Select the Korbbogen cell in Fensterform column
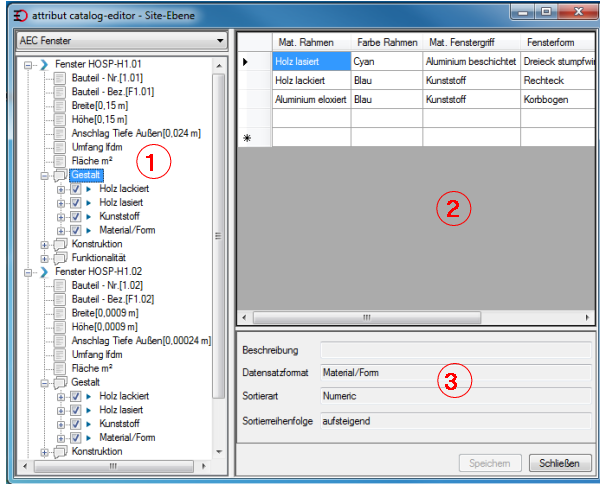Viewport: 600px width, 484px height. click(558, 99)
